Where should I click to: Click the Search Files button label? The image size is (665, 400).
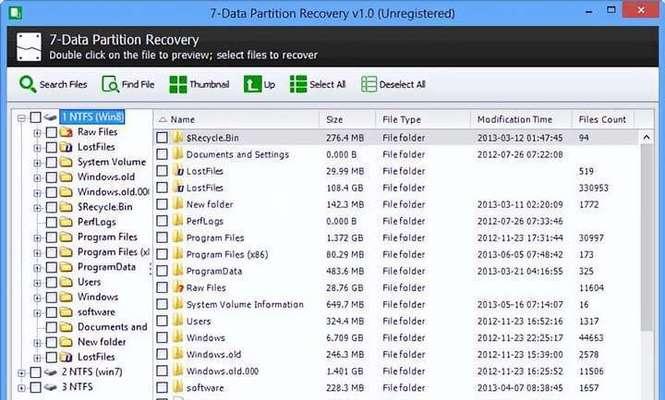point(63,84)
